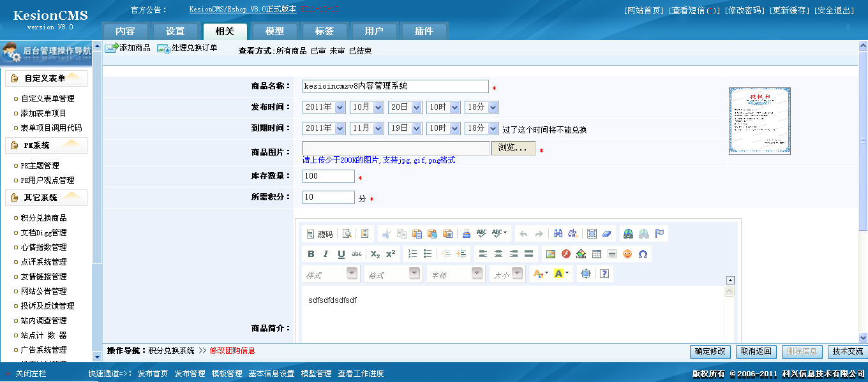
Task: Insert a special character with the Ω icon
Action: 641,254
